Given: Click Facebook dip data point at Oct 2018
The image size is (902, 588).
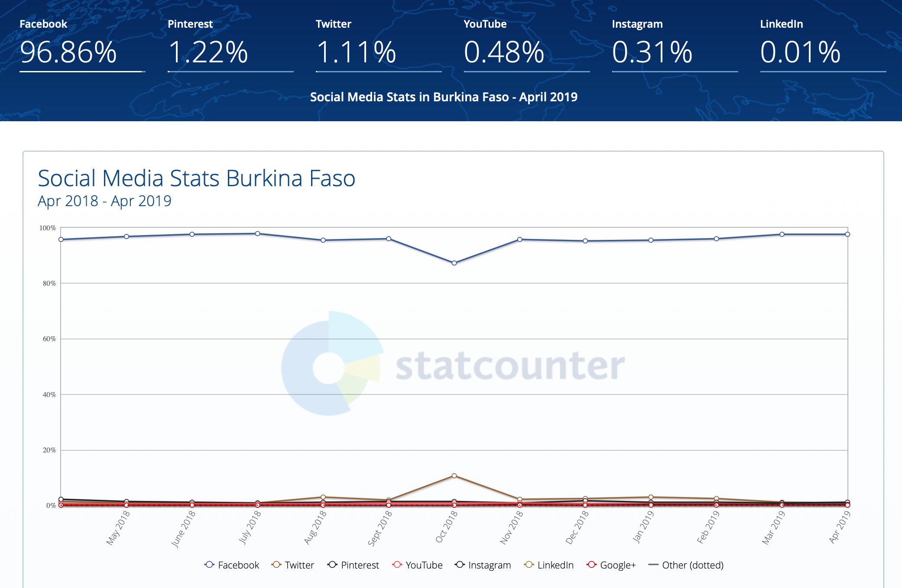Looking at the screenshot, I should tap(454, 263).
